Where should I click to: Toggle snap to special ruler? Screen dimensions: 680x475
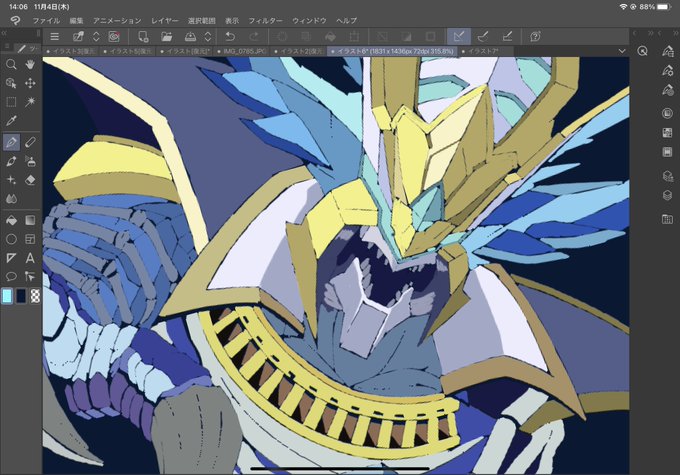[x=483, y=37]
